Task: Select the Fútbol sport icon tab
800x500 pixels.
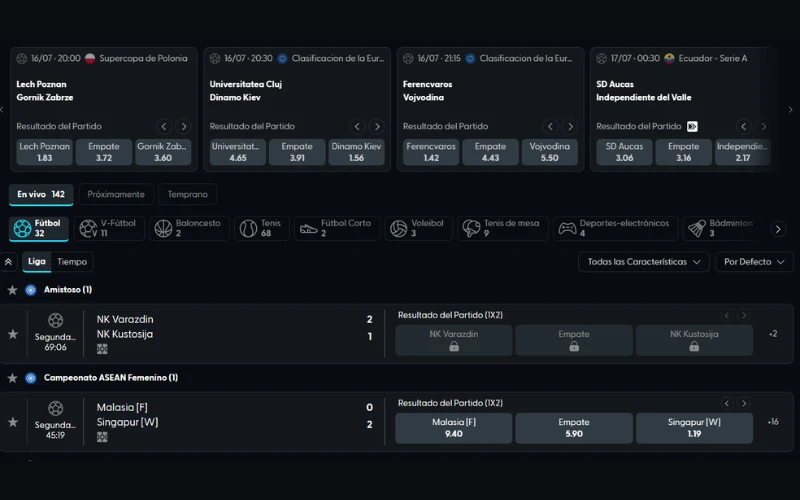Action: [x=39, y=228]
